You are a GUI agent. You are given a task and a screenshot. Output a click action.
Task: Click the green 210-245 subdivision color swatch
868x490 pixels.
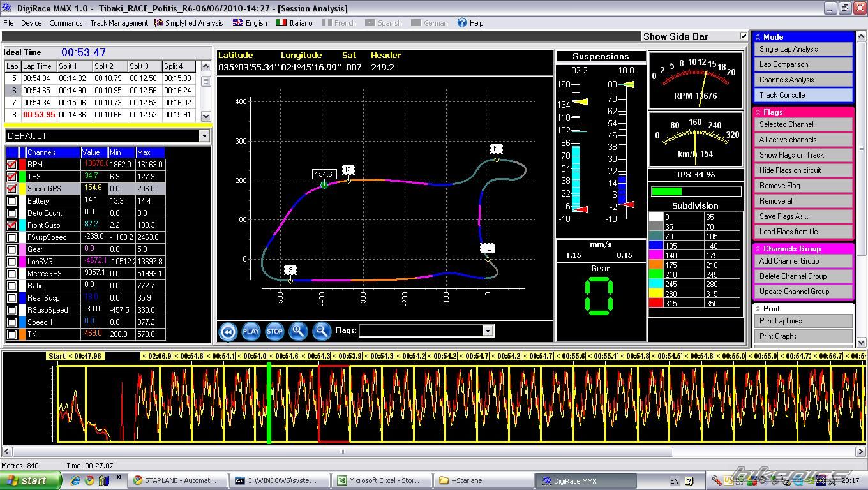point(656,274)
